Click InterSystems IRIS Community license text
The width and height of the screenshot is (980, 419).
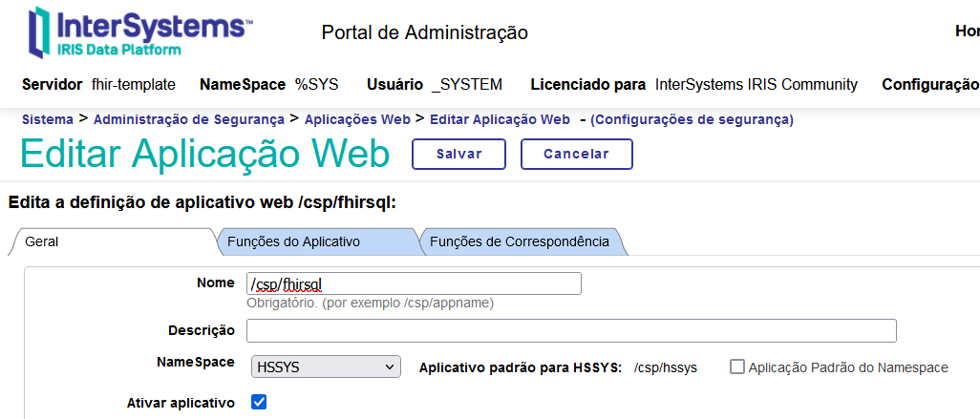tap(756, 84)
